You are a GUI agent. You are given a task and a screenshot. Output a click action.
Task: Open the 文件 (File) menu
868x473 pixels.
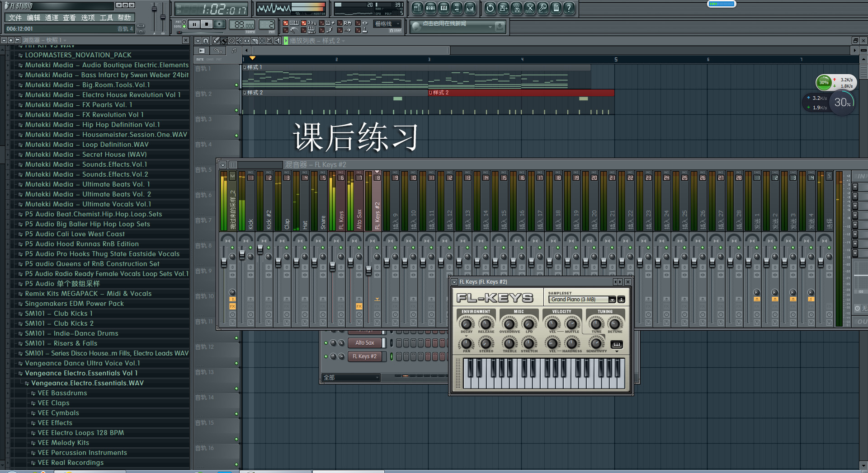pyautogui.click(x=15, y=18)
